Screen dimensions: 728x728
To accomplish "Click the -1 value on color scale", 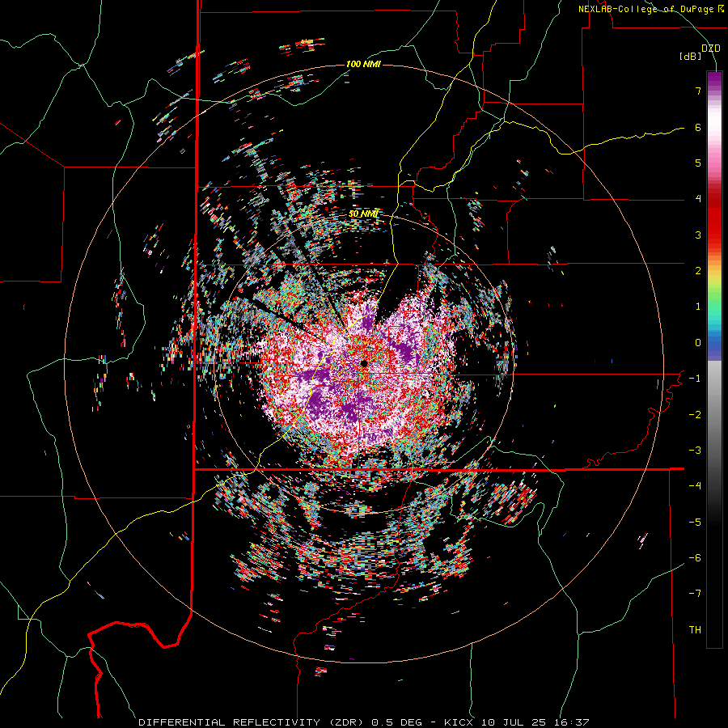I will [x=695, y=379].
